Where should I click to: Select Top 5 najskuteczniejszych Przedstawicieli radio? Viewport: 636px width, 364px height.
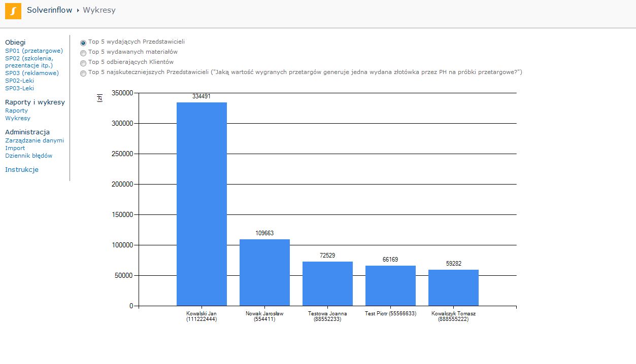click(x=83, y=74)
